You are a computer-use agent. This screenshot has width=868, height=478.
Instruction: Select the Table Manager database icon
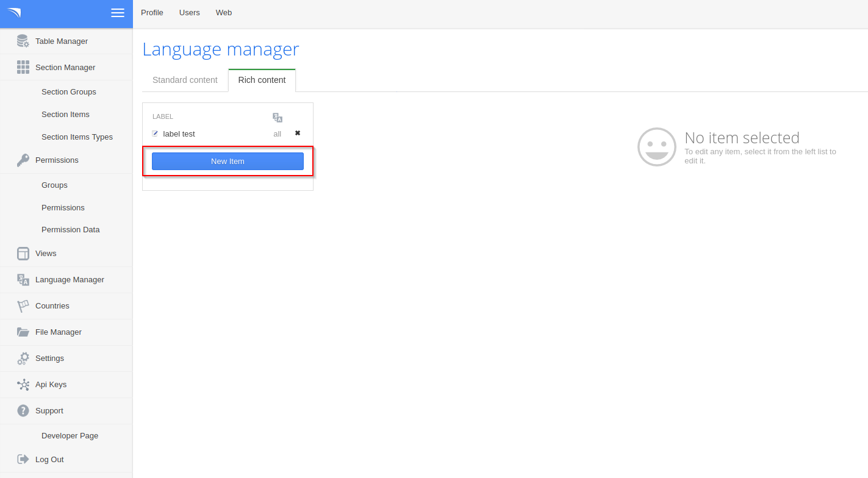pos(23,41)
